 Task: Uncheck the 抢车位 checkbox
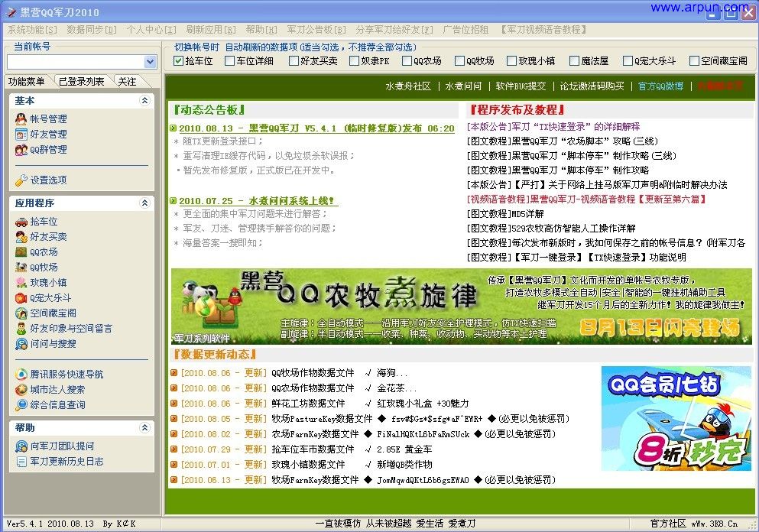coord(178,60)
